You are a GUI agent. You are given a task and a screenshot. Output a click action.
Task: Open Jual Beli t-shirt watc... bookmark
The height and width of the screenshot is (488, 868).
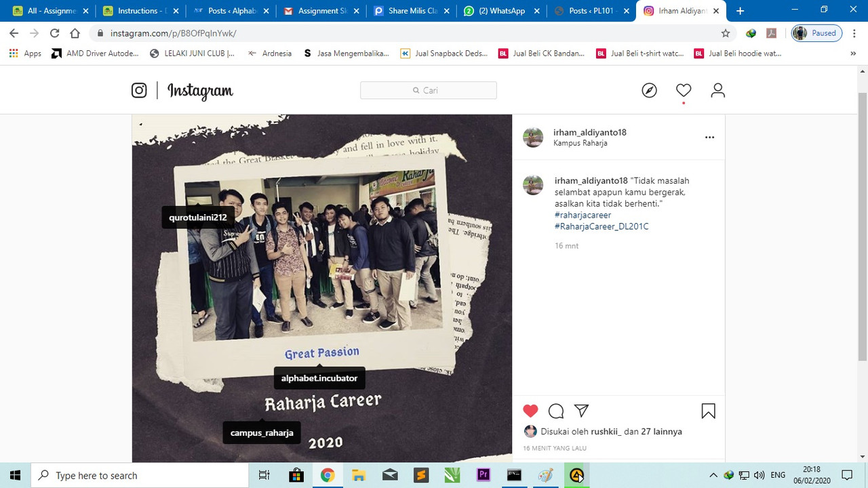point(640,54)
